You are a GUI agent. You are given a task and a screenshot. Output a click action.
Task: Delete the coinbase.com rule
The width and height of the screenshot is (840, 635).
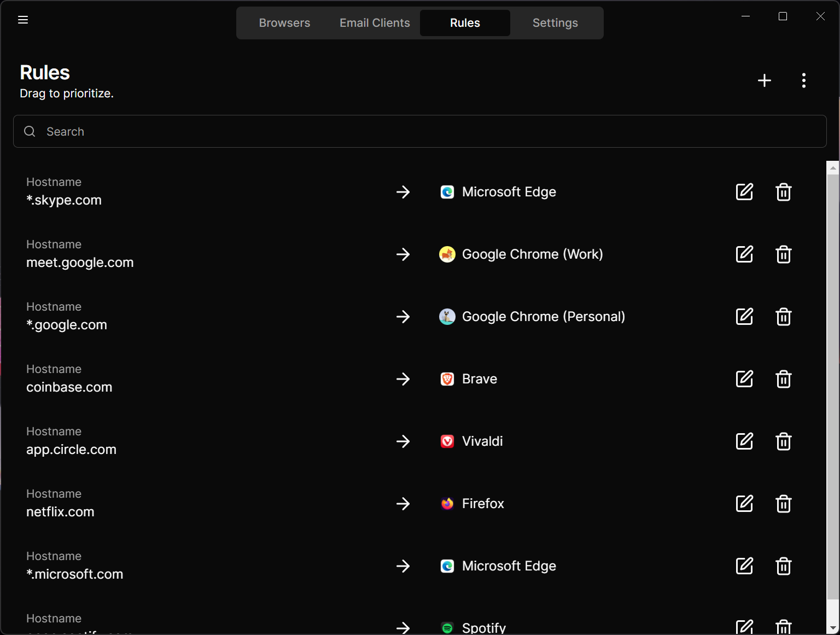click(783, 379)
